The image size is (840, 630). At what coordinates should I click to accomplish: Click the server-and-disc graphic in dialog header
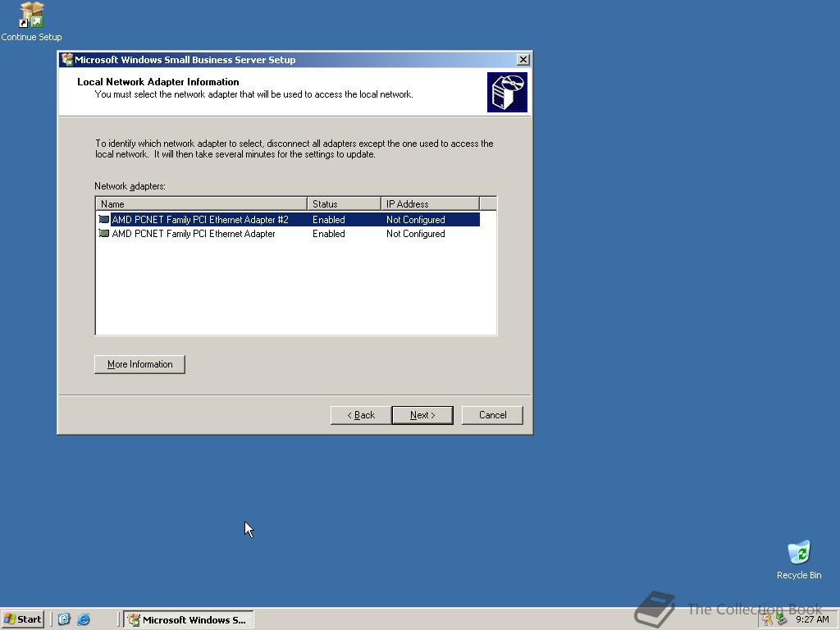pyautogui.click(x=507, y=92)
